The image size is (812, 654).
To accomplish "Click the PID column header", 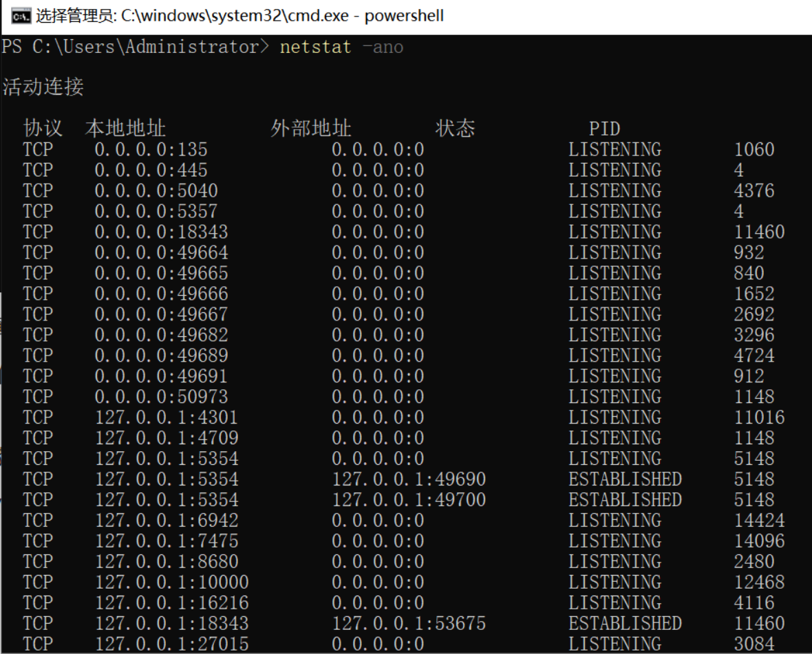I will (x=604, y=129).
